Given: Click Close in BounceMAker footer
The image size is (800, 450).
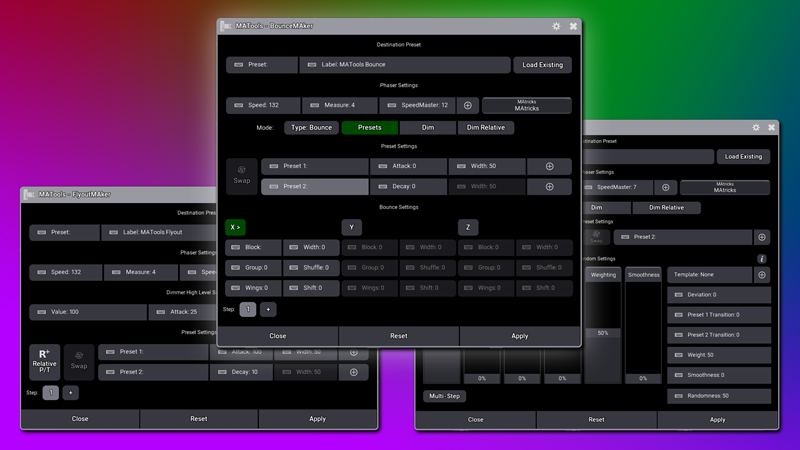Looking at the screenshot, I should pos(278,336).
